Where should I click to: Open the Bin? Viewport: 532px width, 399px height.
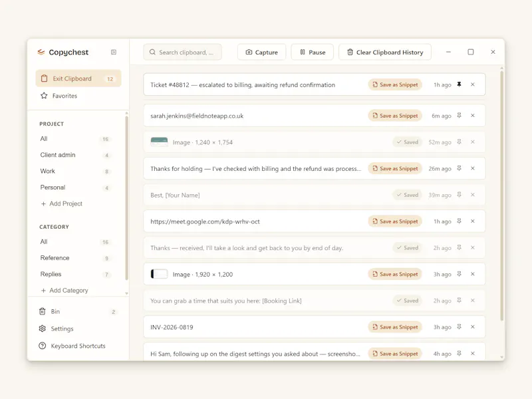point(78,311)
